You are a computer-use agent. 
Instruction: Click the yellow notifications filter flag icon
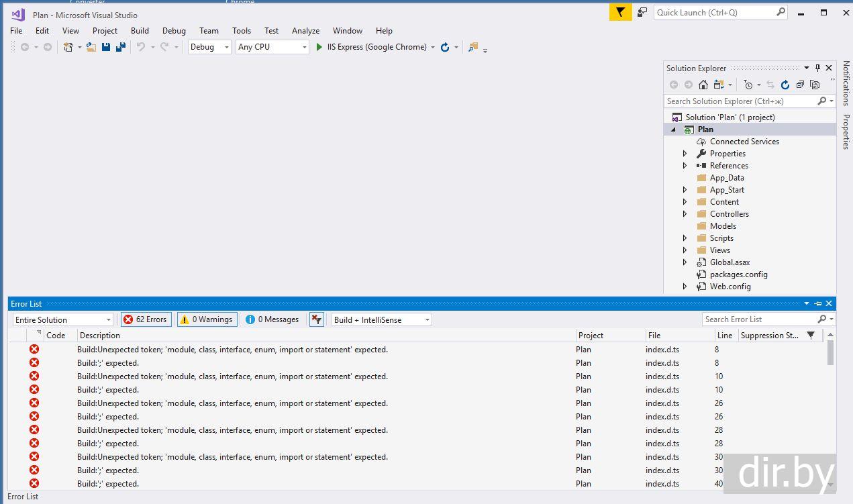[620, 12]
